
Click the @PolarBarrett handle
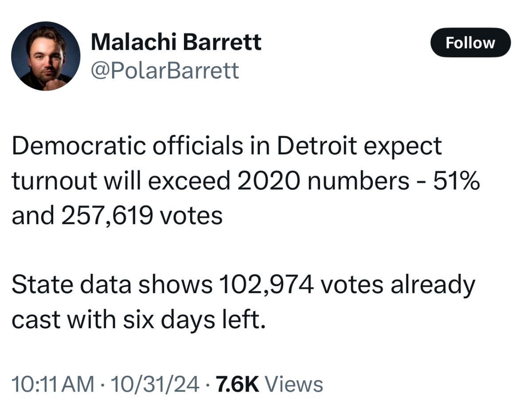click(165, 70)
